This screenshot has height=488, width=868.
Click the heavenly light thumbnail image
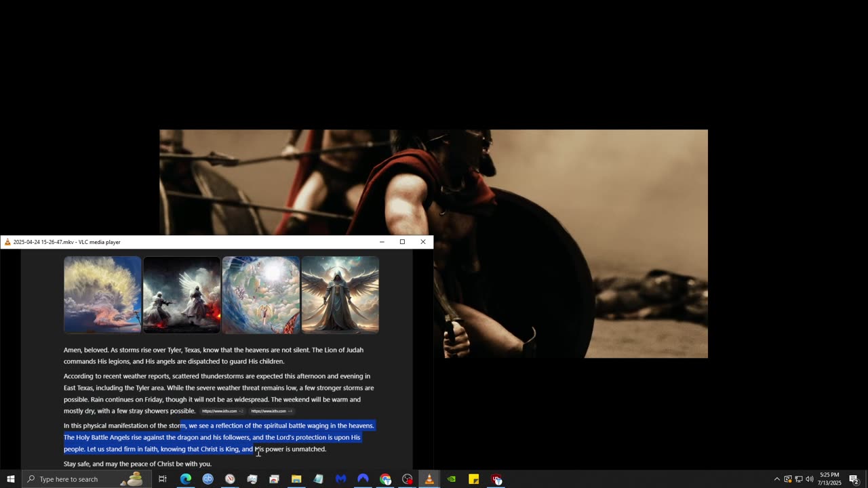pos(261,295)
